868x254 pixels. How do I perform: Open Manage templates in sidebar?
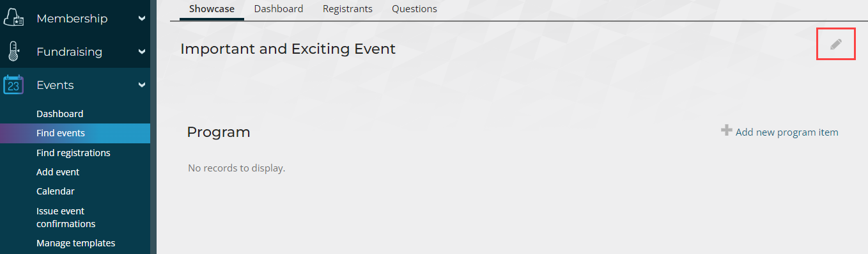pyautogui.click(x=76, y=243)
